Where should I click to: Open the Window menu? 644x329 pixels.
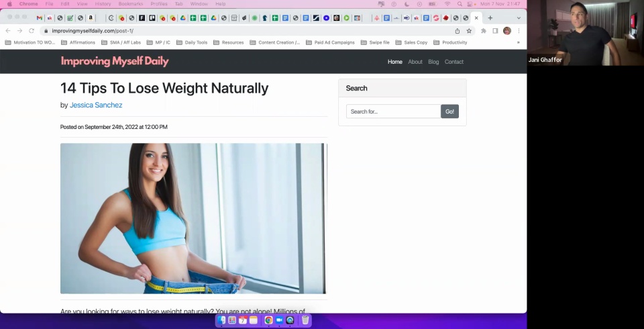pos(199,4)
